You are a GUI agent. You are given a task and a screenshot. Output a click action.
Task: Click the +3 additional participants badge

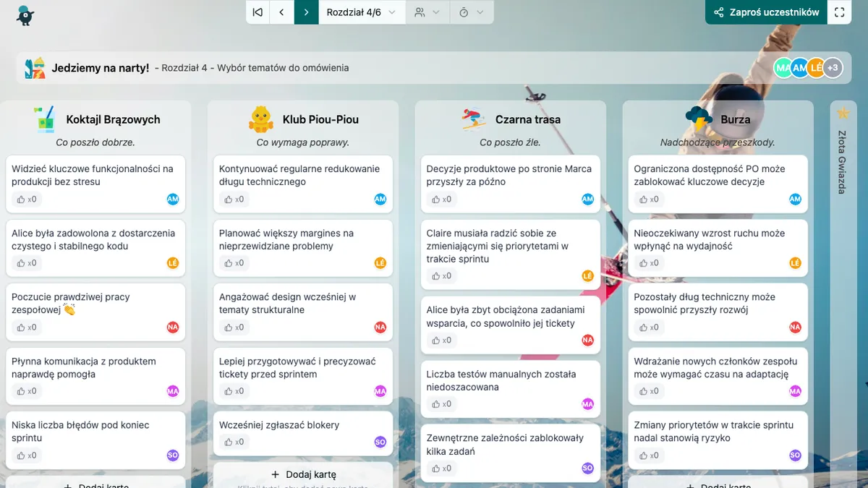pos(833,68)
